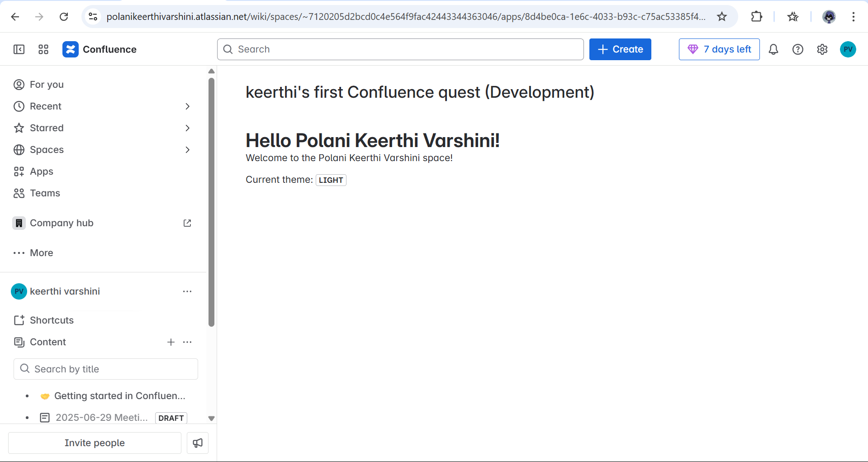Focus the main Search field
This screenshot has height=462, width=868.
click(x=400, y=49)
